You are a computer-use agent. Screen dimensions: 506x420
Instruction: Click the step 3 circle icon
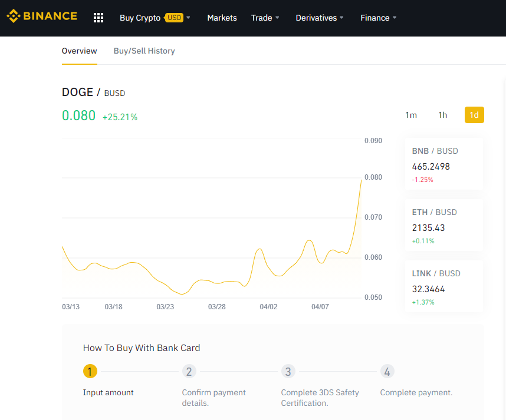[288, 371]
